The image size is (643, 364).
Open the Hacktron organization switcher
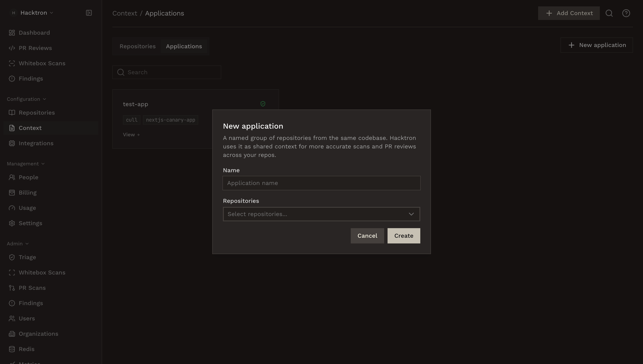[x=31, y=13]
